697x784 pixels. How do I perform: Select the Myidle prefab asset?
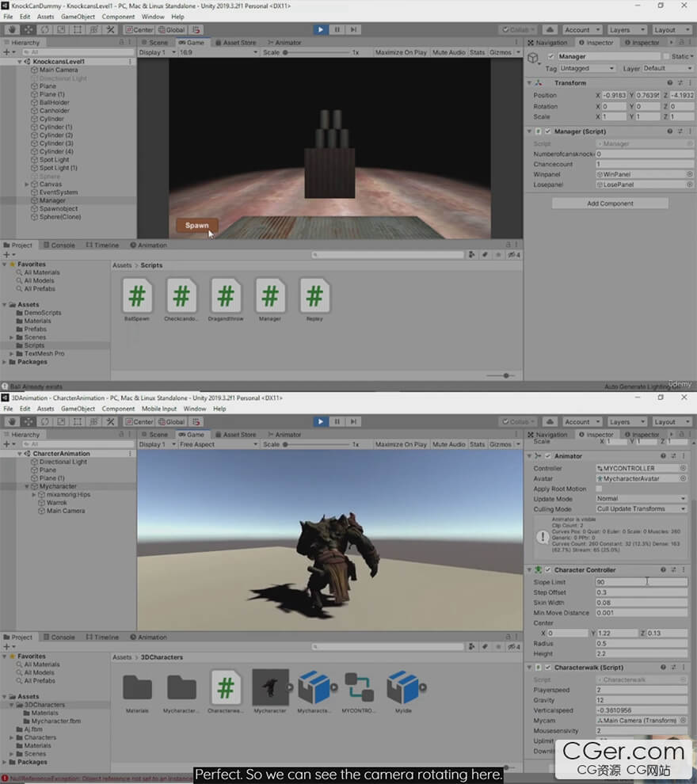[403, 691]
